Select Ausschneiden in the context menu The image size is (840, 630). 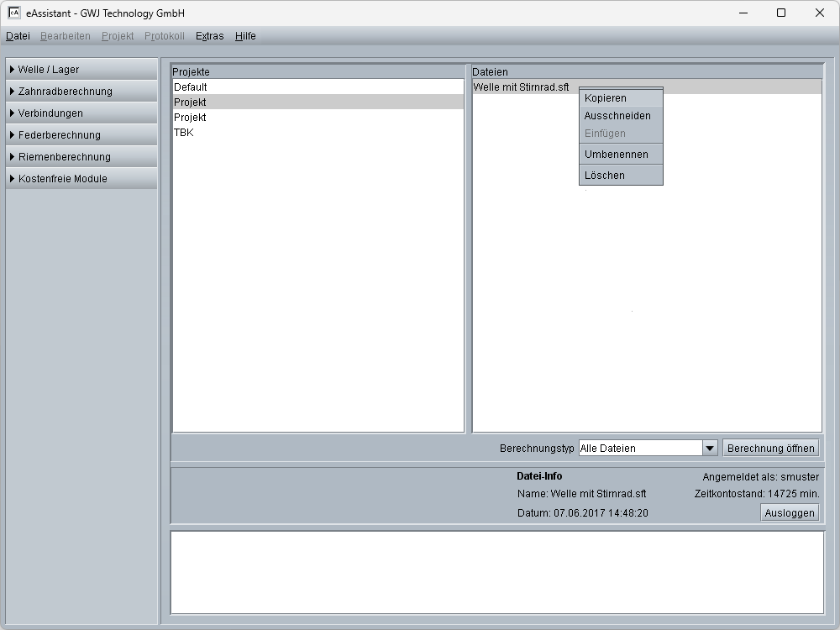617,116
